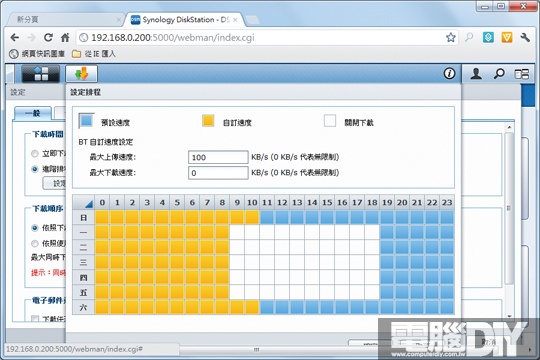This screenshot has height=360, width=540.
Task: Select the whole 日 row header
Action: click(x=83, y=218)
